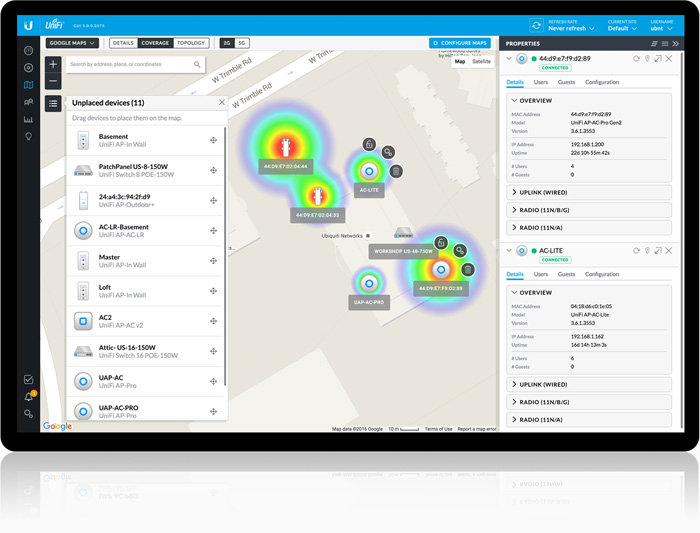Zoom in the map with the plus button
The width and height of the screenshot is (700, 533).
click(53, 64)
